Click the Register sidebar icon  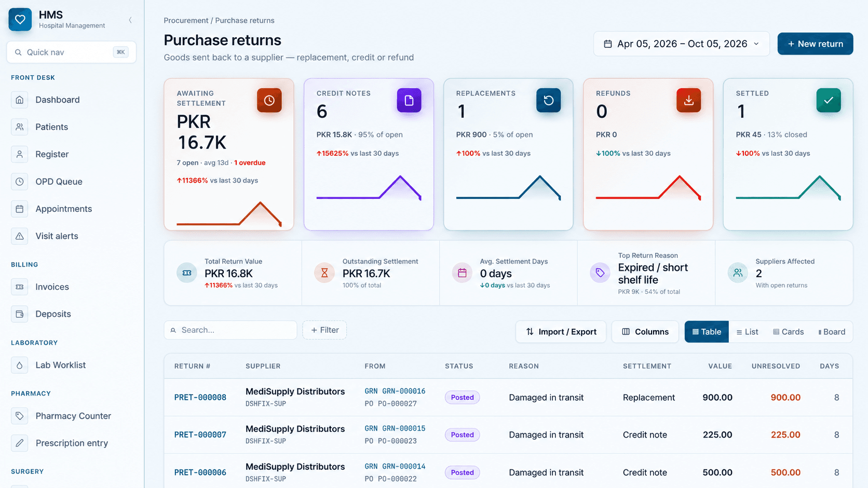click(x=20, y=154)
